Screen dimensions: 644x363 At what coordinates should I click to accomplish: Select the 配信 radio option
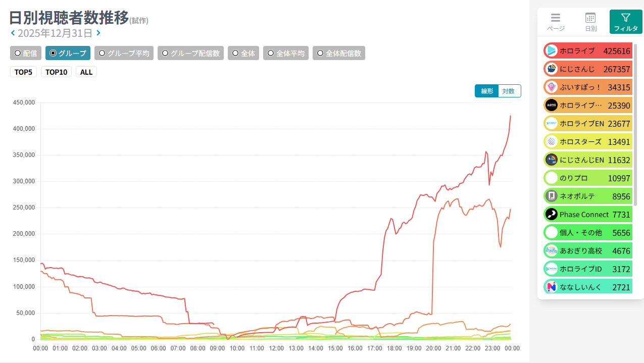[x=26, y=53]
